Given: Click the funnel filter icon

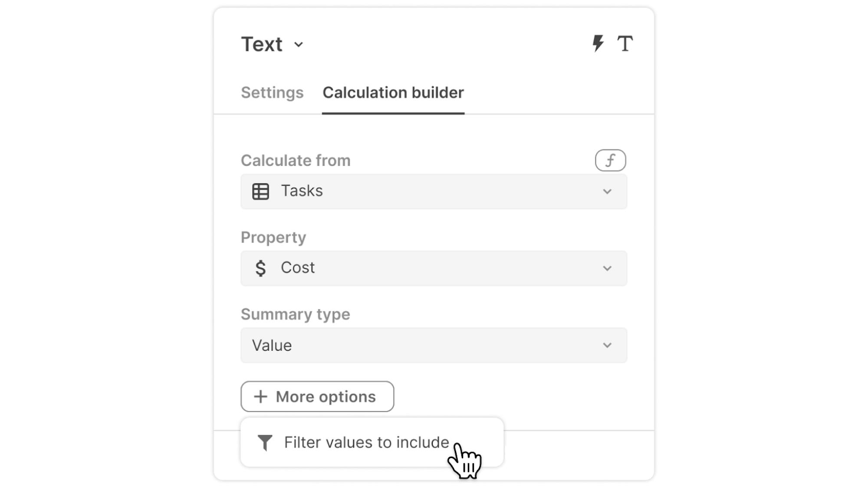Looking at the screenshot, I should tap(265, 442).
